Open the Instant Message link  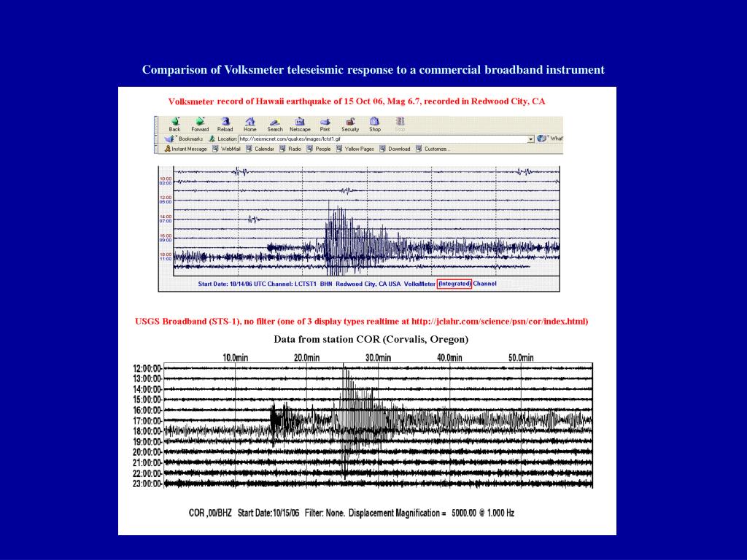[x=186, y=149]
